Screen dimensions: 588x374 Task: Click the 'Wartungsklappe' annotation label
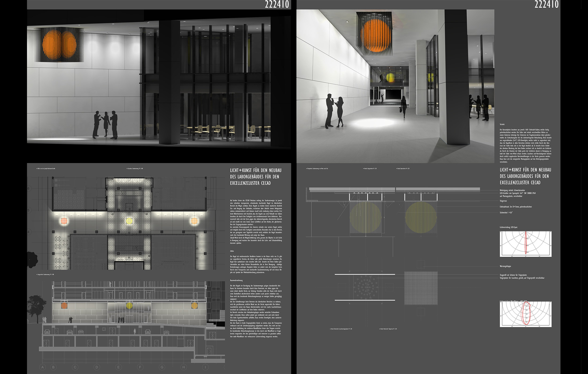[505, 266]
